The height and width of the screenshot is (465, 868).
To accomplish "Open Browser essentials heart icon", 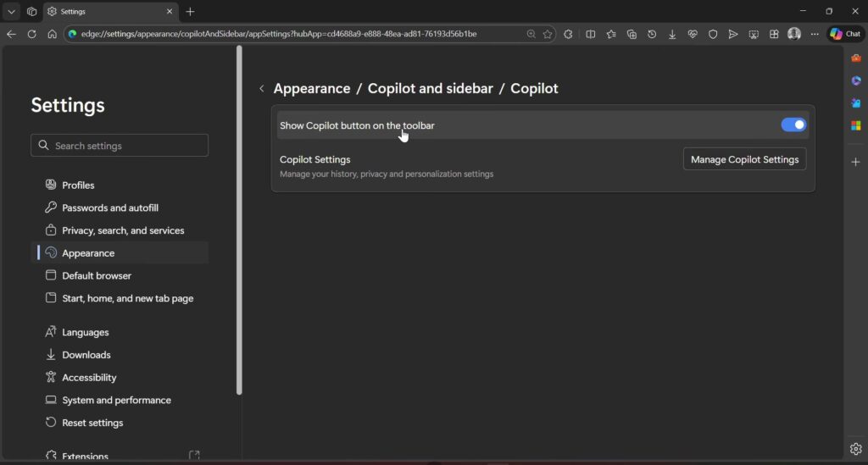I will (693, 34).
